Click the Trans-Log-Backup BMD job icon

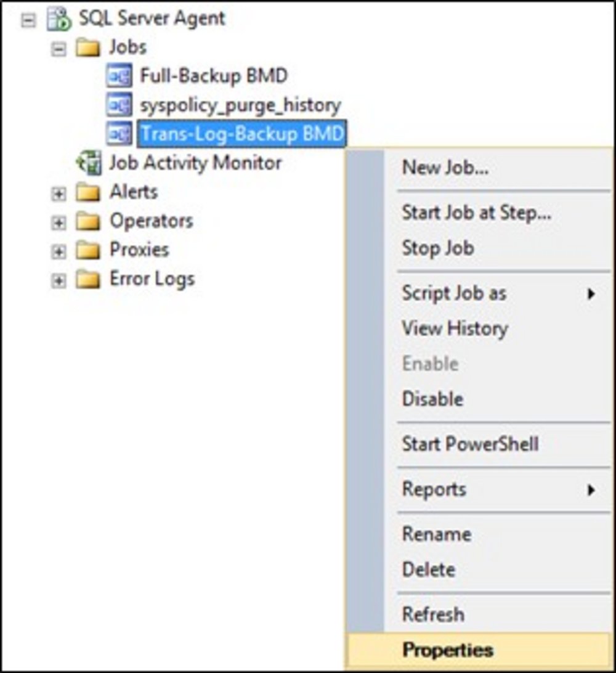[x=118, y=134]
